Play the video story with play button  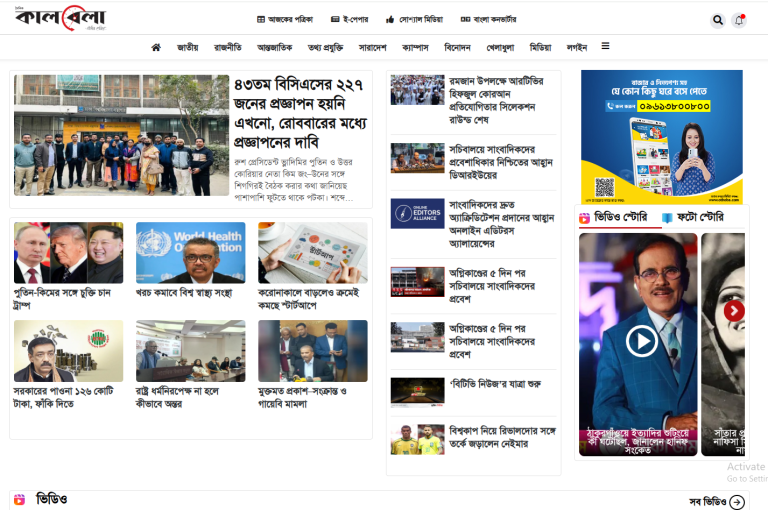[x=641, y=341]
